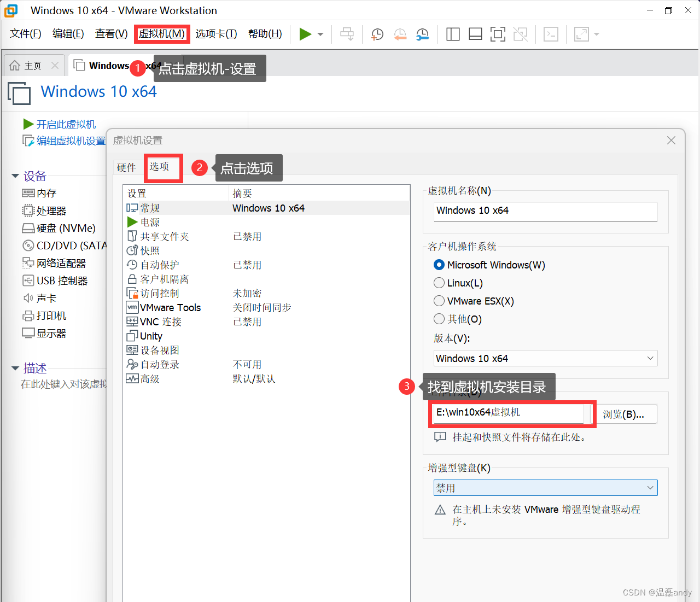
Task: Revert to snapshot using the toolbar icon
Action: pyautogui.click(x=400, y=34)
